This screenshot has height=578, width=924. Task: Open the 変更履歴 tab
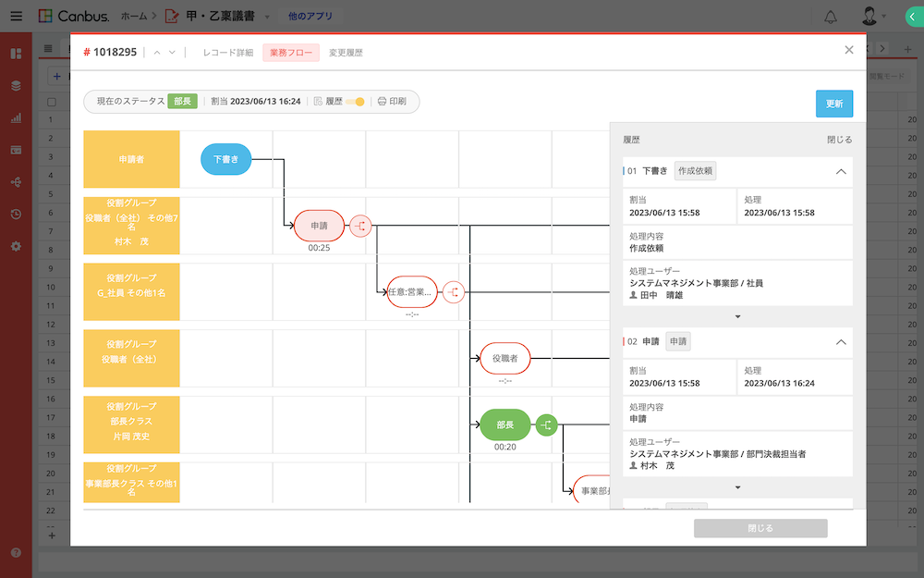pyautogui.click(x=346, y=53)
